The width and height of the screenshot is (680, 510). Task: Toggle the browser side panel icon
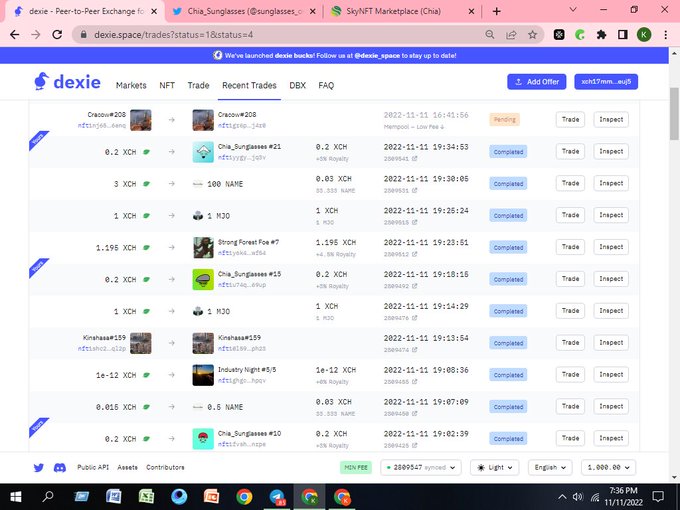point(622,35)
